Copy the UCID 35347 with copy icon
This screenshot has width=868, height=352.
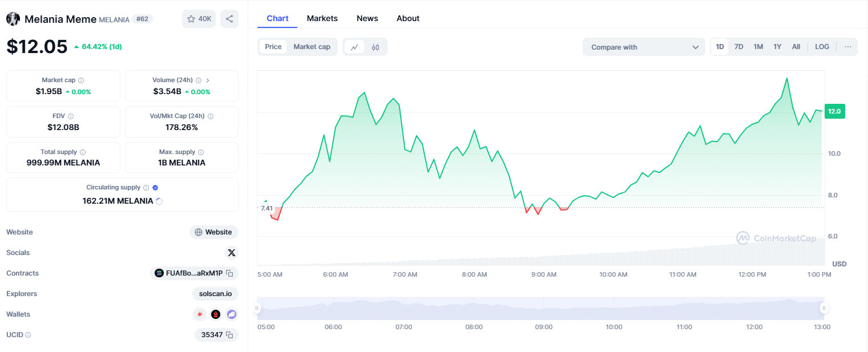(229, 335)
